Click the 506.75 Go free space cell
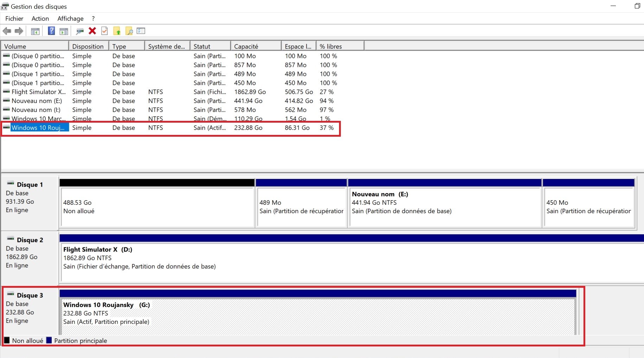 [x=299, y=92]
